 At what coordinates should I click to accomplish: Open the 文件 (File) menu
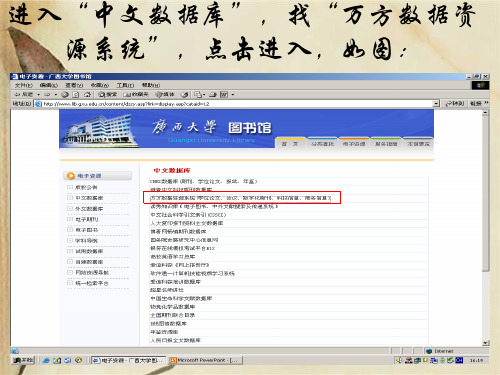(x=24, y=85)
